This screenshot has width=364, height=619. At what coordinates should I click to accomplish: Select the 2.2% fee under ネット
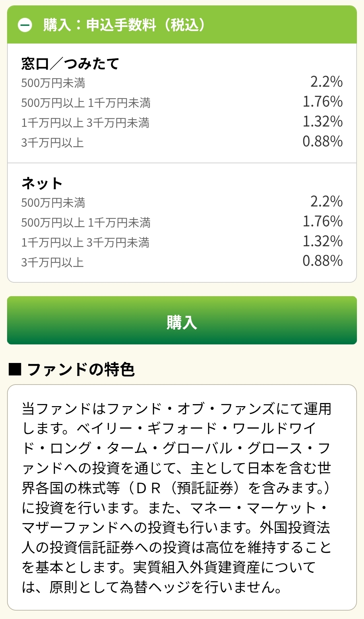(x=326, y=202)
